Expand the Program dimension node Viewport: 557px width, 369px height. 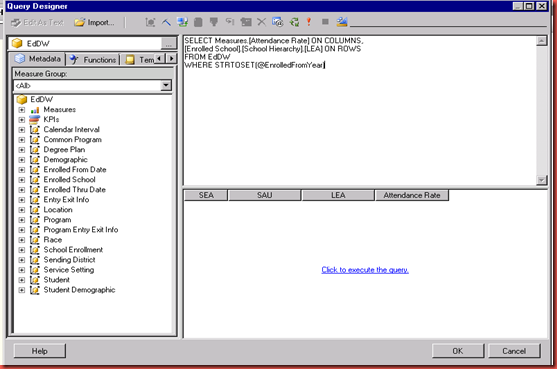[22, 220]
